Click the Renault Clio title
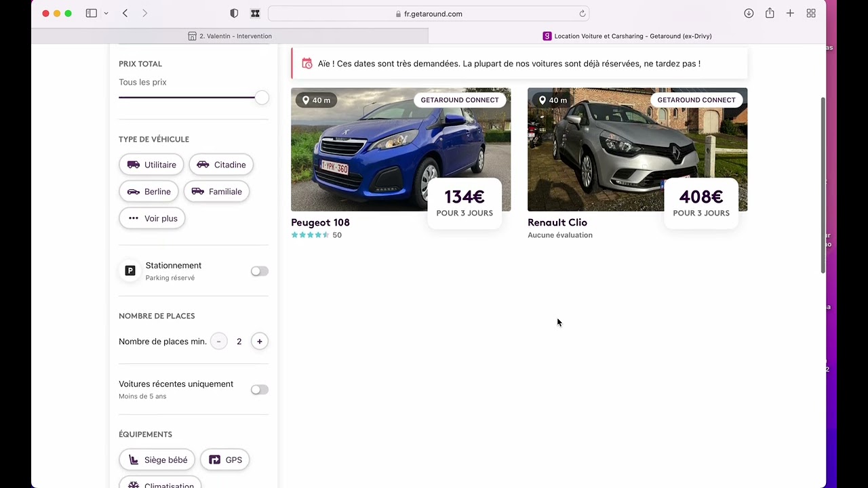Viewport: 868px width, 488px height. (x=557, y=222)
